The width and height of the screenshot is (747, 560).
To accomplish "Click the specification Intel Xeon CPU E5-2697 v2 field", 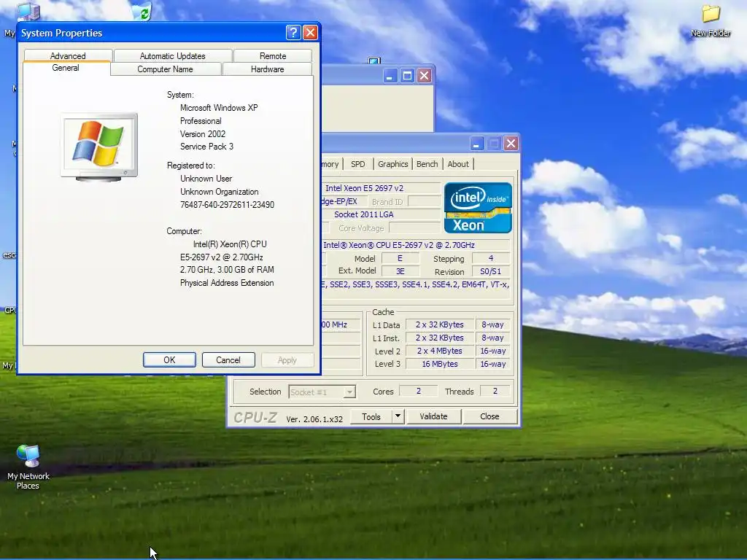I will point(416,245).
